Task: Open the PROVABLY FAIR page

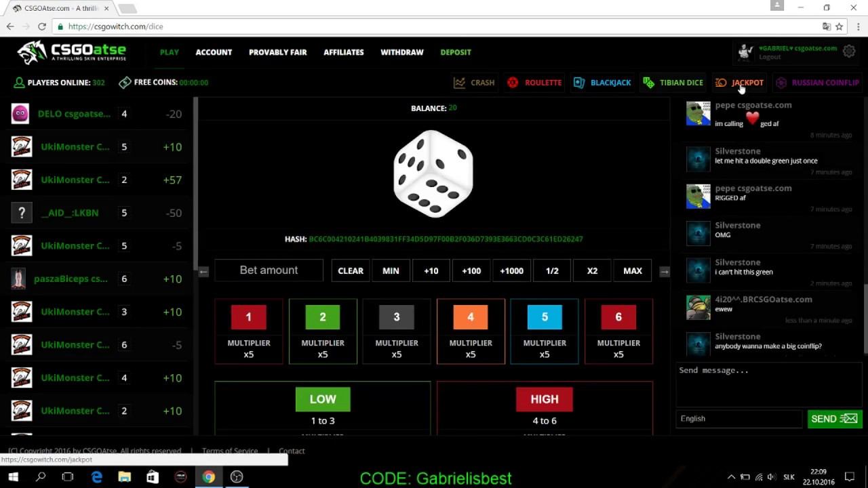Action: (x=278, y=52)
